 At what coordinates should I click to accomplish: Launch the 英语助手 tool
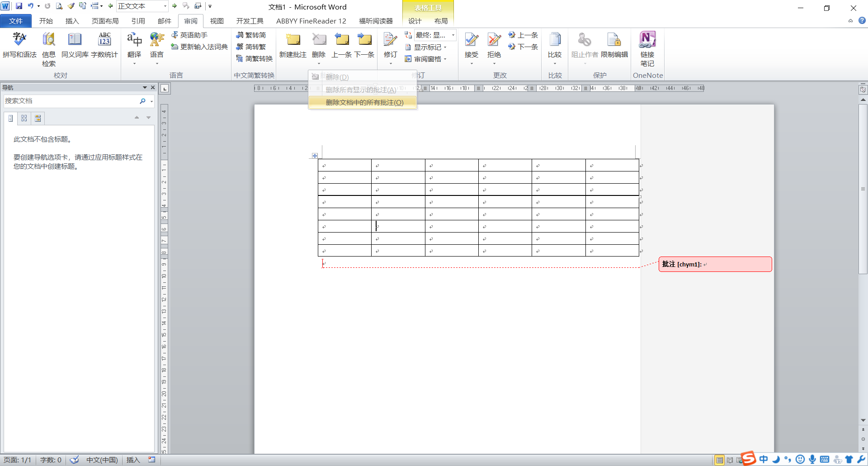(x=189, y=35)
